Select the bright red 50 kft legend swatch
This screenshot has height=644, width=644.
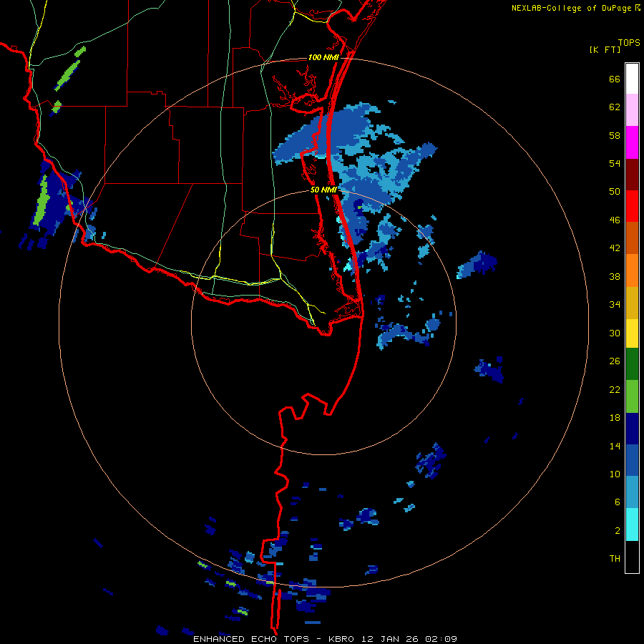[x=632, y=206]
